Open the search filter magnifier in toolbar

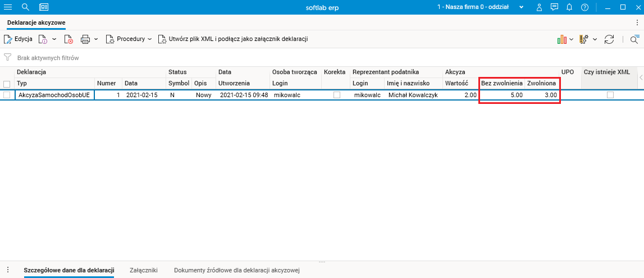click(634, 39)
